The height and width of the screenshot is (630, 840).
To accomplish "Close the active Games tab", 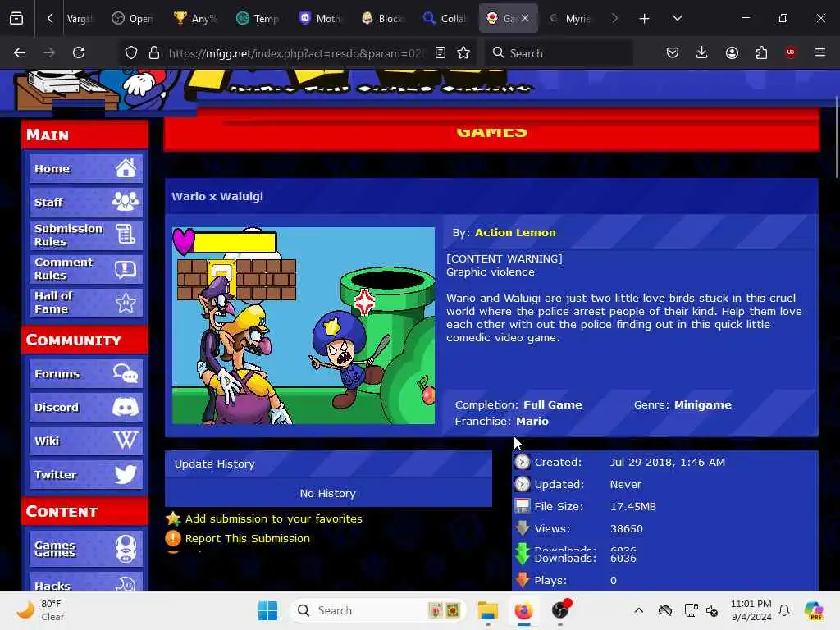I will [x=525, y=18].
